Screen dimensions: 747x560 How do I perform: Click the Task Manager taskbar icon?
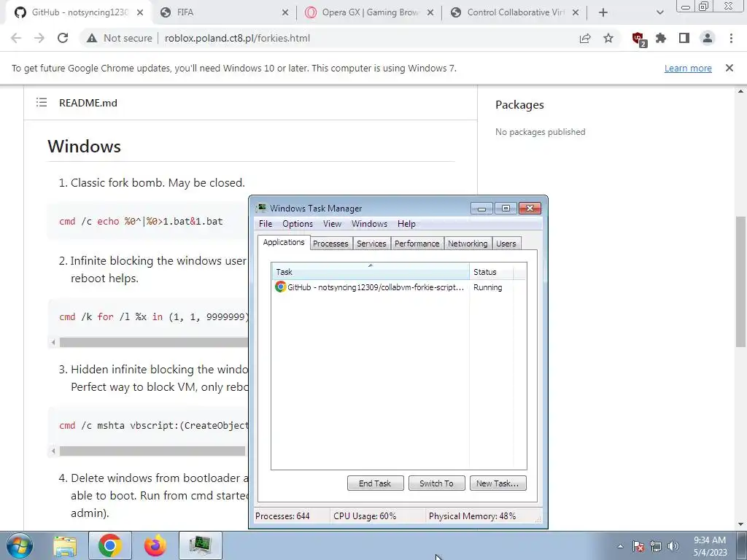201,545
